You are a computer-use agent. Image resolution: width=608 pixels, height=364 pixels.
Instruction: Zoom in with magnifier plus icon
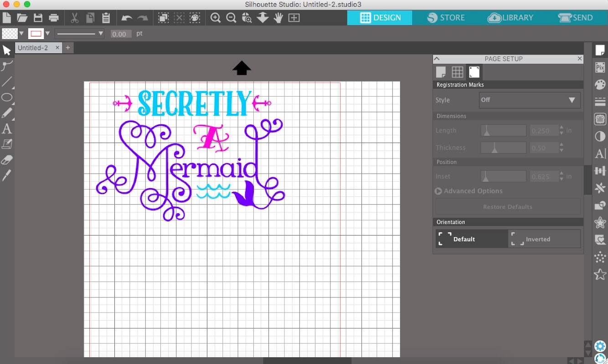216,18
